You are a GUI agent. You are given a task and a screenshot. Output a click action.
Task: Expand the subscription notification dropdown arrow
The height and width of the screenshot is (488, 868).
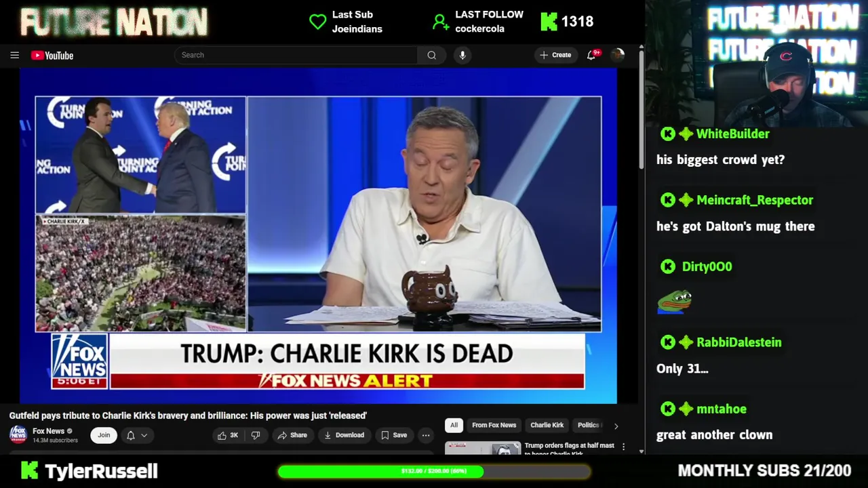pyautogui.click(x=144, y=435)
